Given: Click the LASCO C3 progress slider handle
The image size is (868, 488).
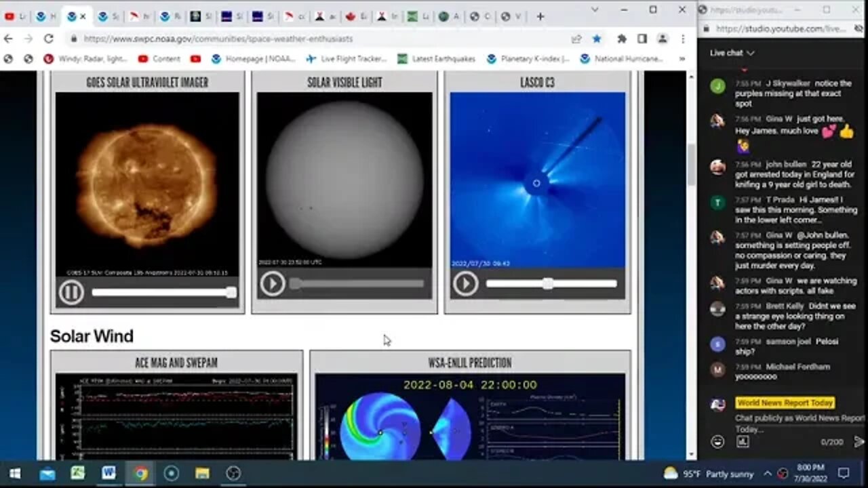Looking at the screenshot, I should [547, 284].
